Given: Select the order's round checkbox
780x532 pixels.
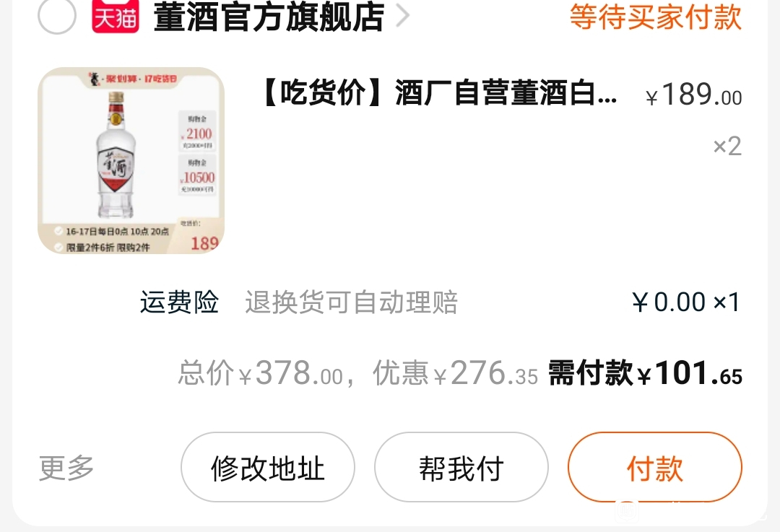Looking at the screenshot, I should pyautogui.click(x=57, y=15).
